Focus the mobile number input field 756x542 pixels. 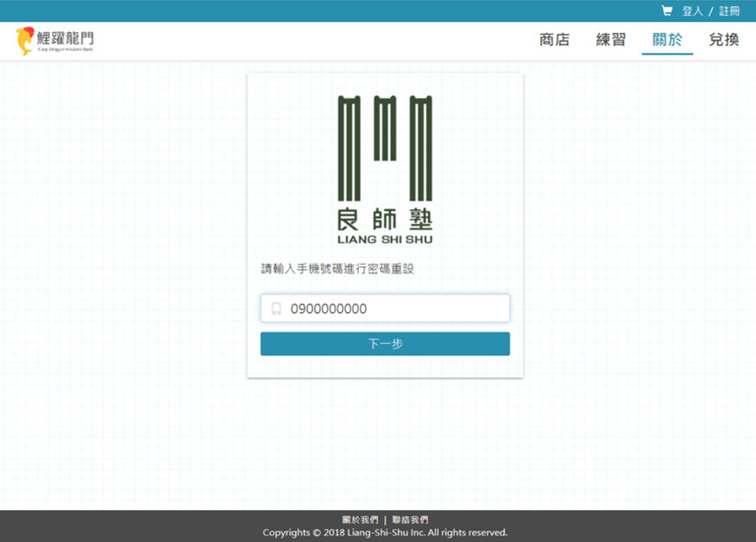(x=385, y=308)
